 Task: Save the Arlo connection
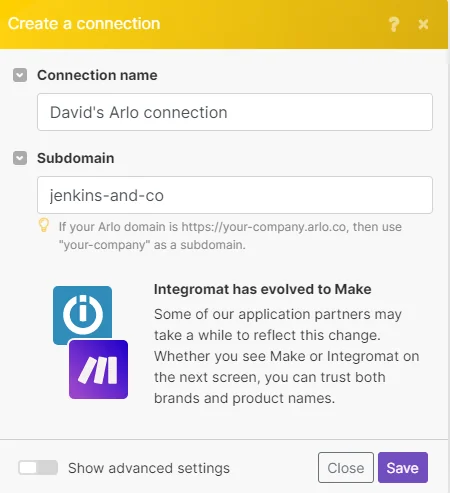point(403,467)
